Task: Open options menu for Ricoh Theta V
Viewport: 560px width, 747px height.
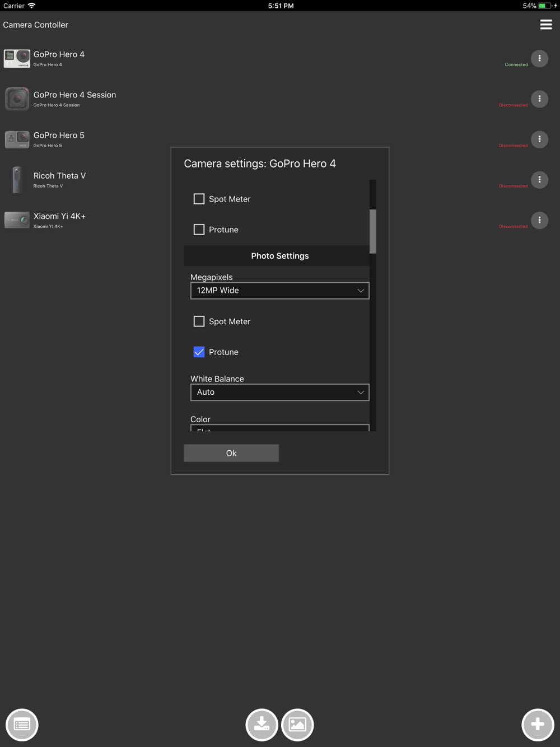Action: pyautogui.click(x=539, y=180)
